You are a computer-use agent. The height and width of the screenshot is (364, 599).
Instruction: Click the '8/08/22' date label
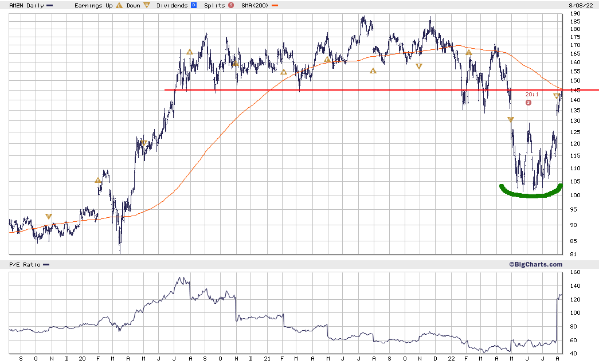(x=581, y=5)
